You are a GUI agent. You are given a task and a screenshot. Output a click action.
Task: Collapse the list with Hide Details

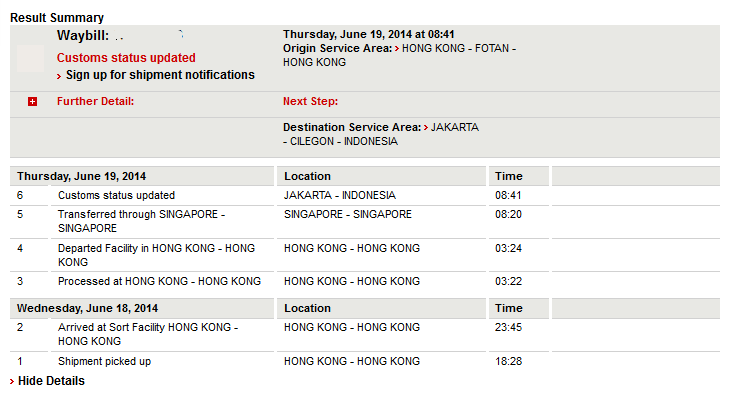[51, 381]
